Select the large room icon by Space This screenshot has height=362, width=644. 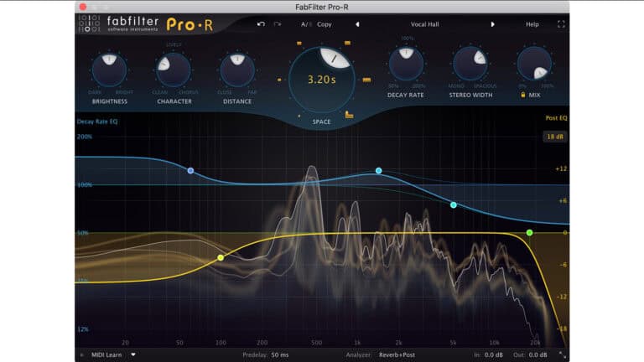click(349, 115)
